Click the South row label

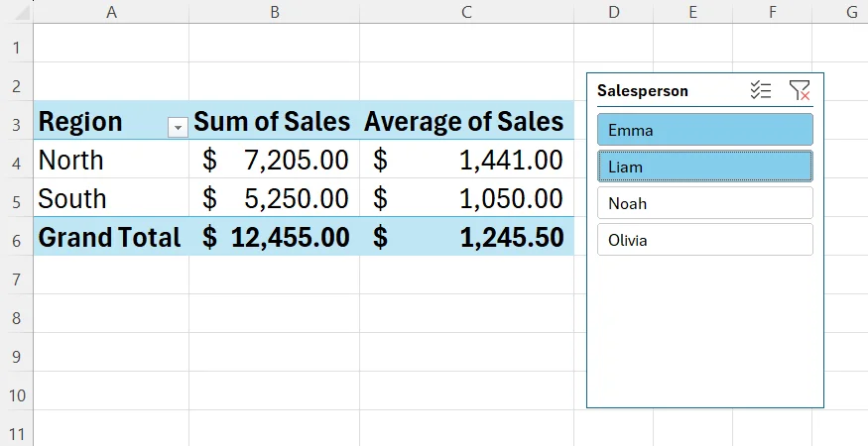(x=111, y=198)
